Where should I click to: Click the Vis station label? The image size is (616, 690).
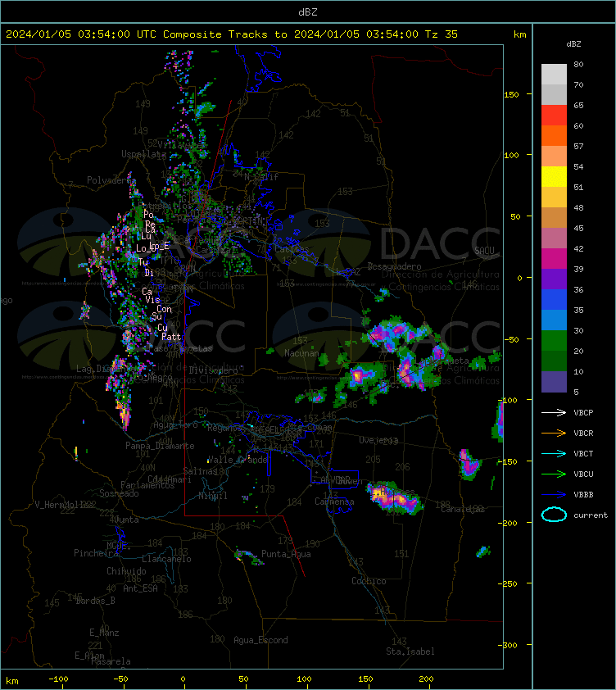click(x=152, y=300)
